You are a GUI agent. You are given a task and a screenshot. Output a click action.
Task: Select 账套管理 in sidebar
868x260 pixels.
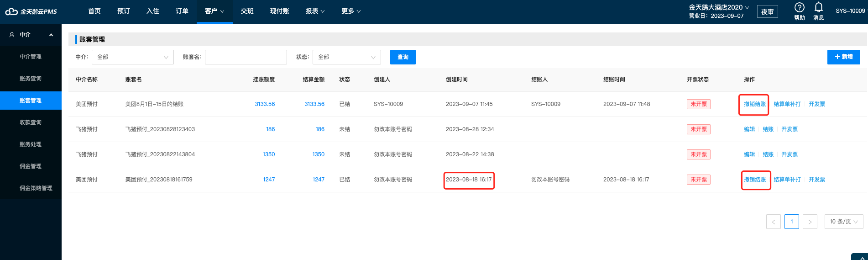point(31,101)
